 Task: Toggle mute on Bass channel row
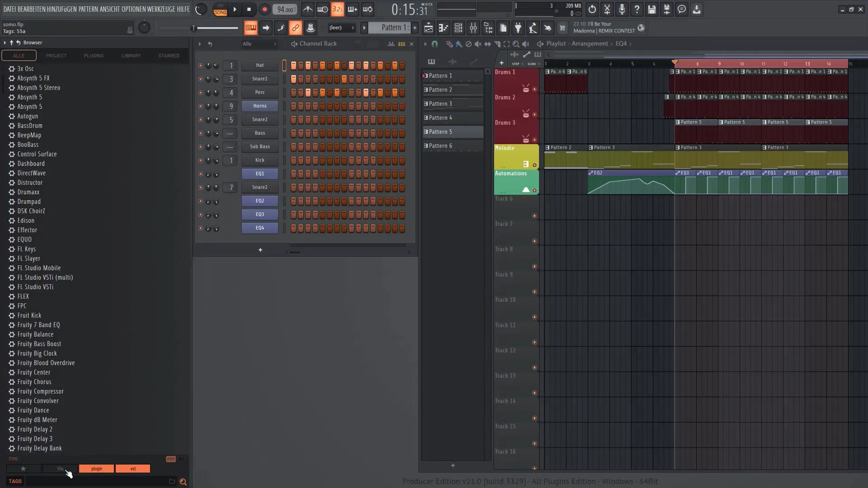coord(200,133)
